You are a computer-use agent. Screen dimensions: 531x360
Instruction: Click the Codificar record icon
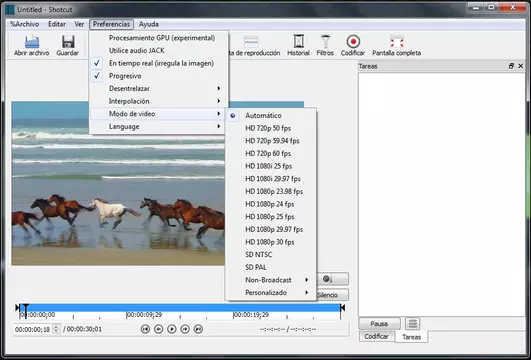click(x=353, y=42)
